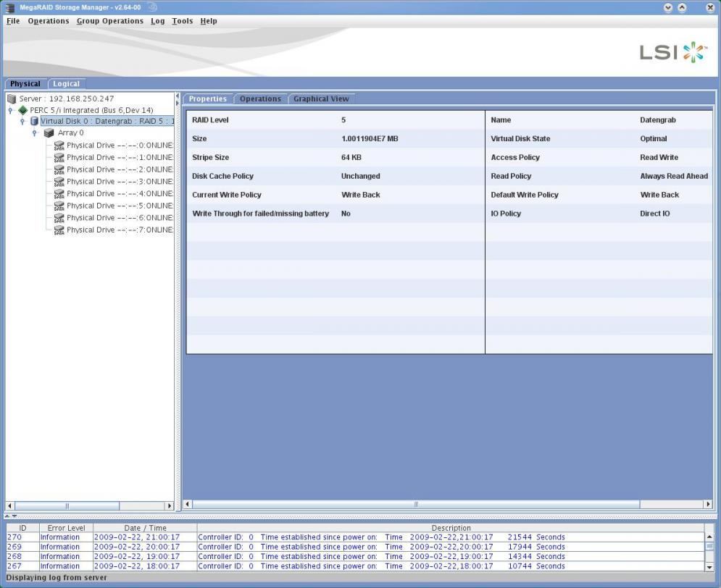Click tree panel scroll right arrow
The height and width of the screenshot is (588, 721).
(170, 505)
